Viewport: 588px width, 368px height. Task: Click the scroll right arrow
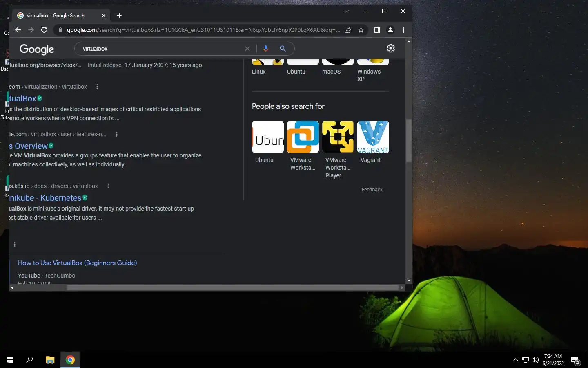click(402, 287)
